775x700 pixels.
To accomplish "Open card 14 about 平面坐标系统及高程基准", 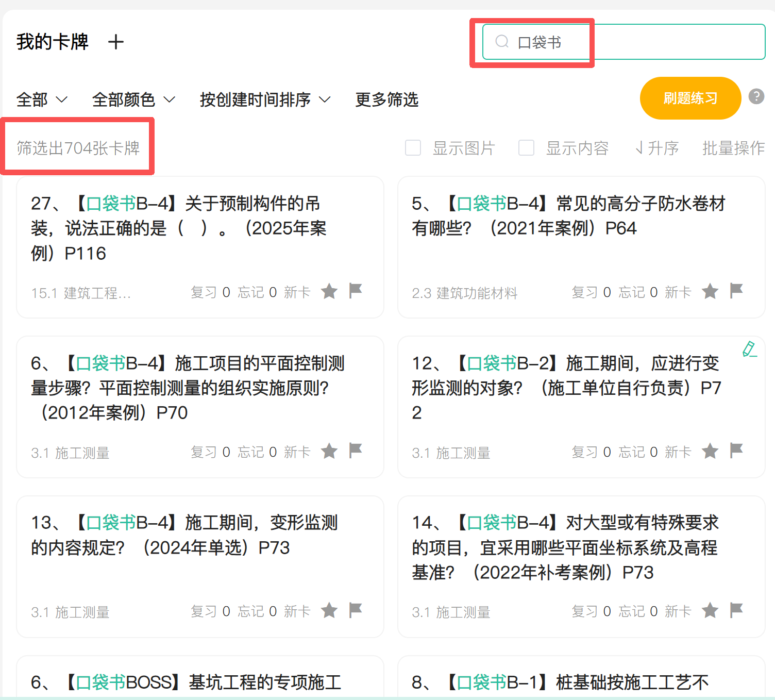I will click(x=581, y=567).
